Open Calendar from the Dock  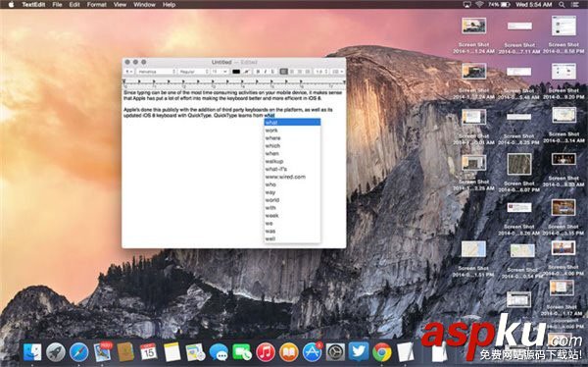point(149,352)
